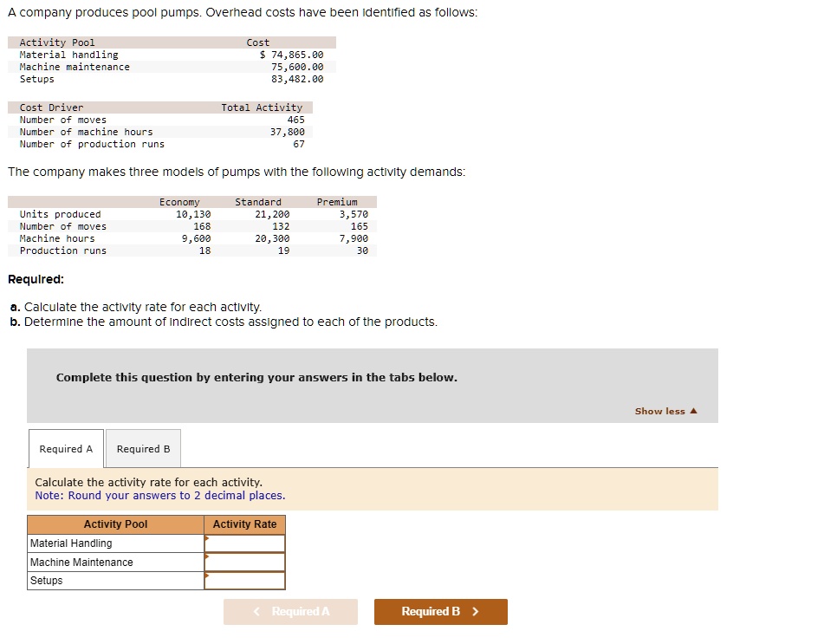Click the Setups activity rate input field

(x=246, y=580)
